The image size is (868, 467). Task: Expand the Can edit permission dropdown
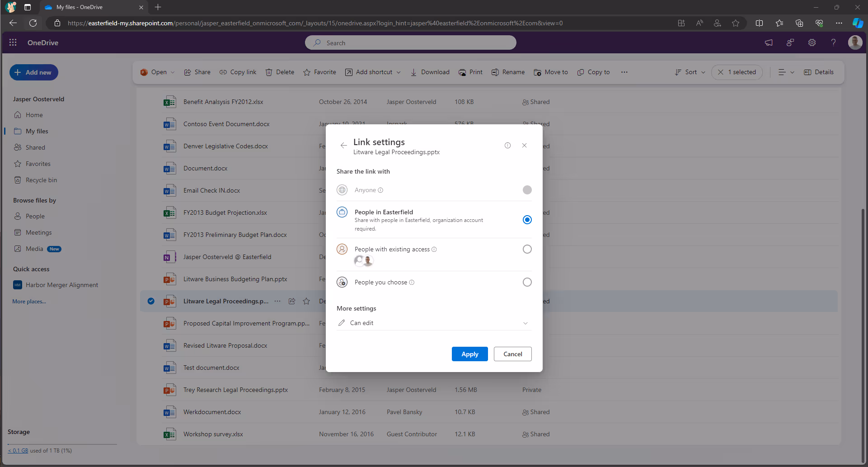point(434,323)
